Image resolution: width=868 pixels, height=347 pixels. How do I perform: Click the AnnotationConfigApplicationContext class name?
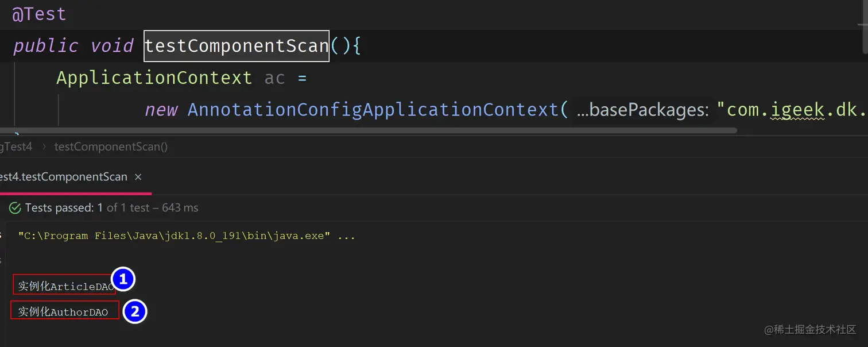[373, 109]
